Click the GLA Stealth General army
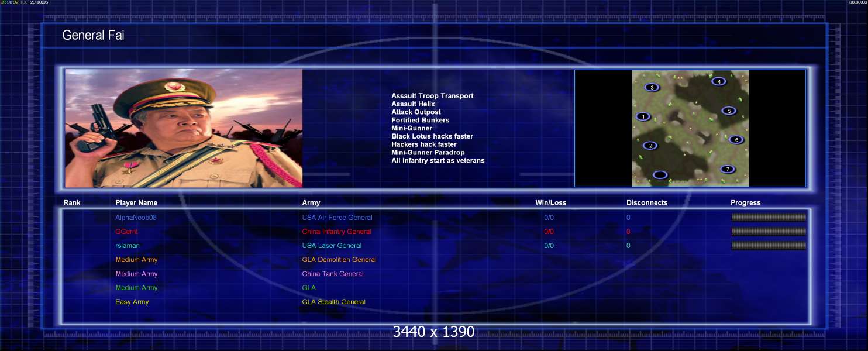Viewport: 868px width, 351px height. (x=333, y=302)
